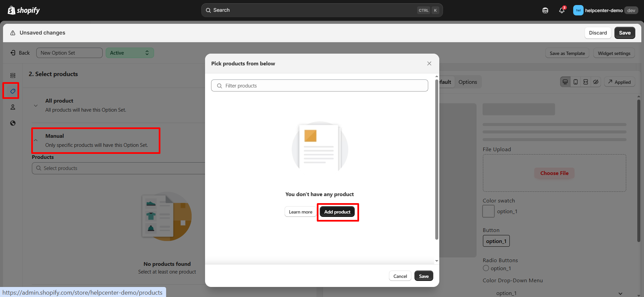This screenshot has width=644, height=297.
Task: Toggle the option_1 button choice
Action: click(496, 241)
